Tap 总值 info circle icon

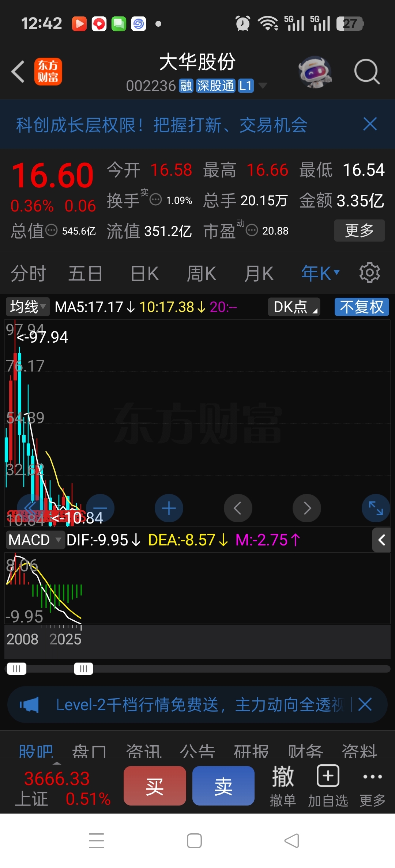tap(51, 230)
